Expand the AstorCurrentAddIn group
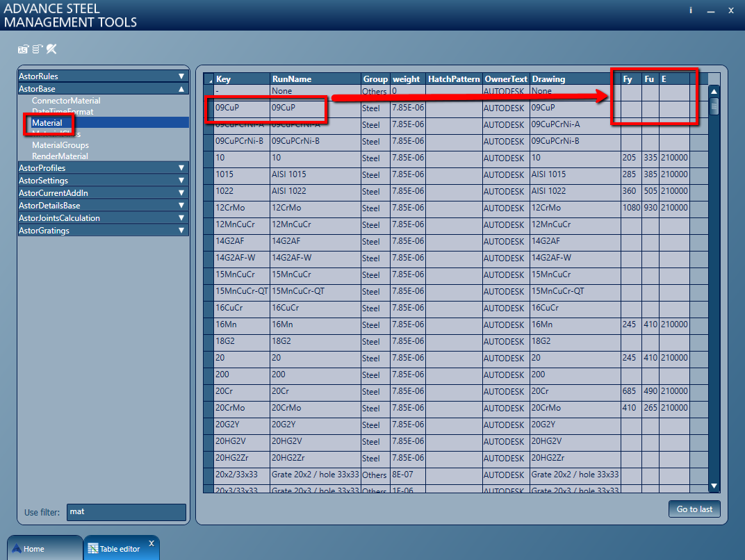Viewport: 745px width, 560px height. click(103, 193)
